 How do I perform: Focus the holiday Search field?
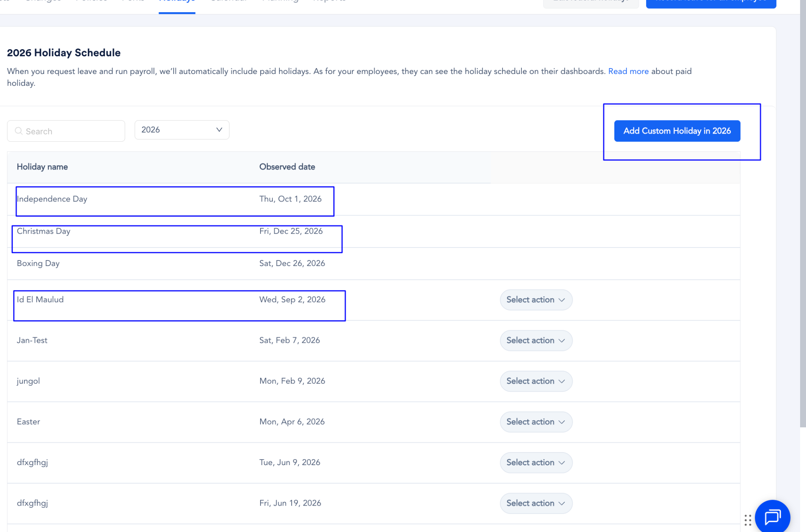tap(66, 131)
